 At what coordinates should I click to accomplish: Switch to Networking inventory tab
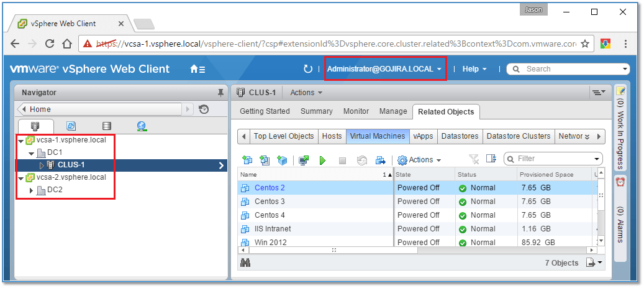click(142, 126)
